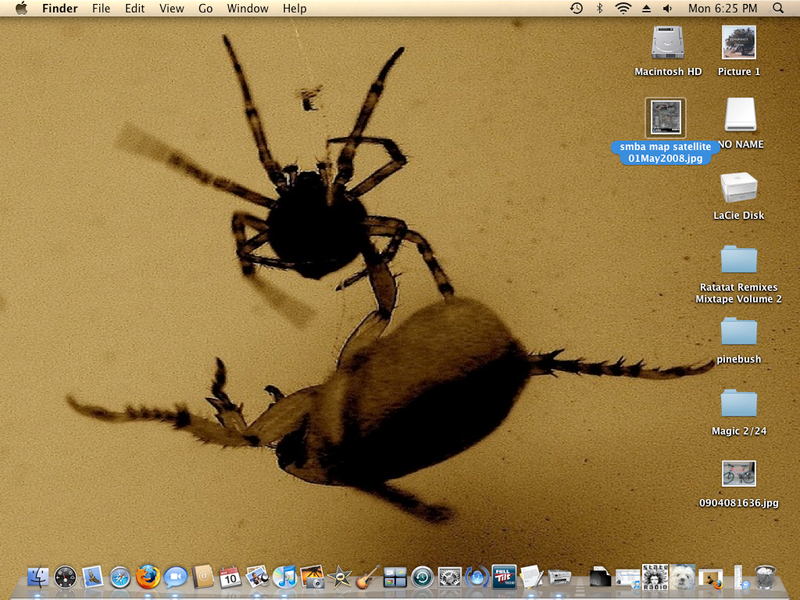The width and height of the screenshot is (800, 600).
Task: Open the Apple menu
Action: click(x=21, y=8)
